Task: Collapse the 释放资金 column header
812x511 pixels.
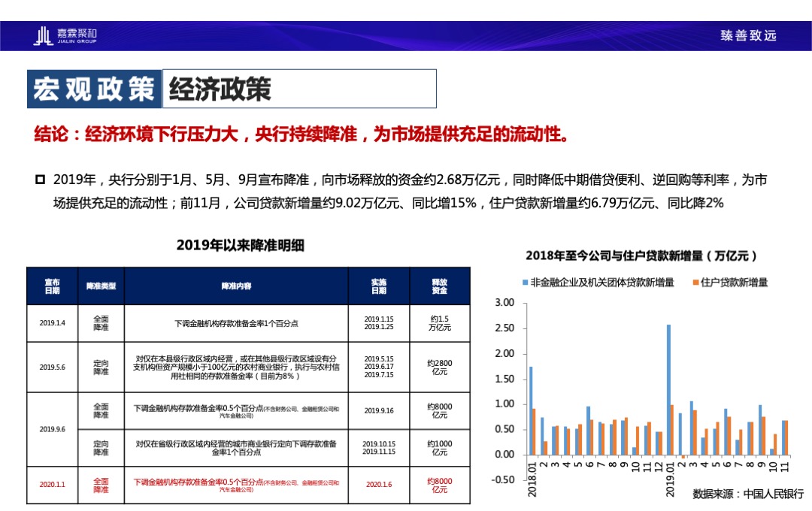Action: point(440,286)
